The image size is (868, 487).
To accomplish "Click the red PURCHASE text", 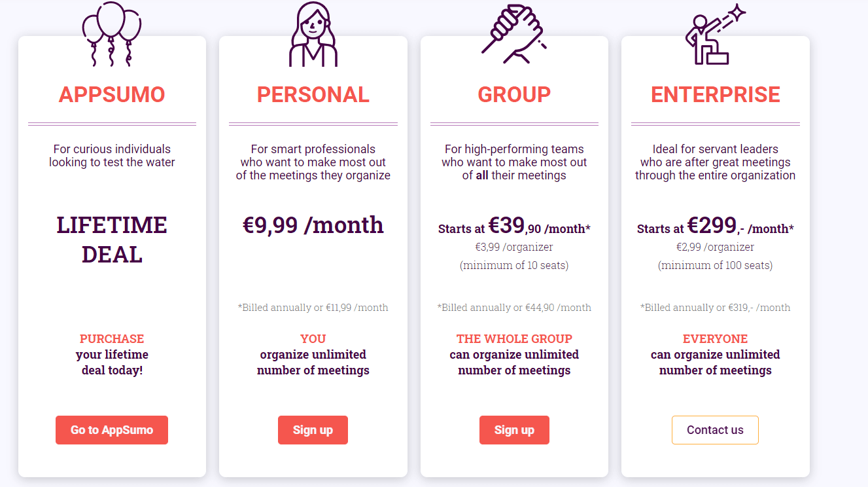I will pos(112,339).
